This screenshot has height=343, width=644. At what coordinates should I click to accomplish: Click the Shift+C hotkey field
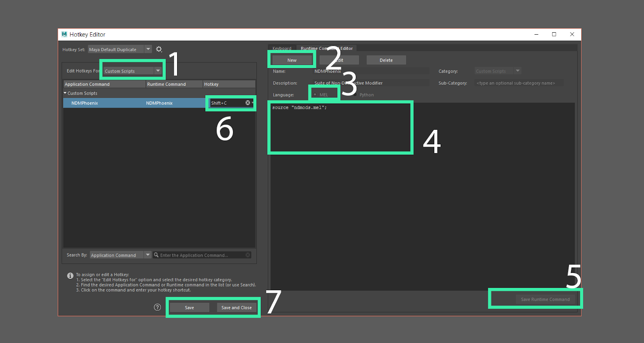pos(227,103)
